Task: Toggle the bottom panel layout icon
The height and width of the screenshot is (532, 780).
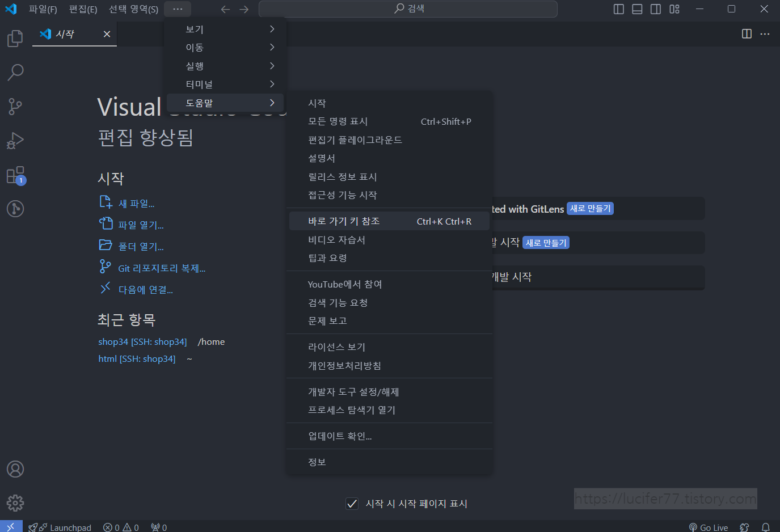Action: [x=637, y=9]
